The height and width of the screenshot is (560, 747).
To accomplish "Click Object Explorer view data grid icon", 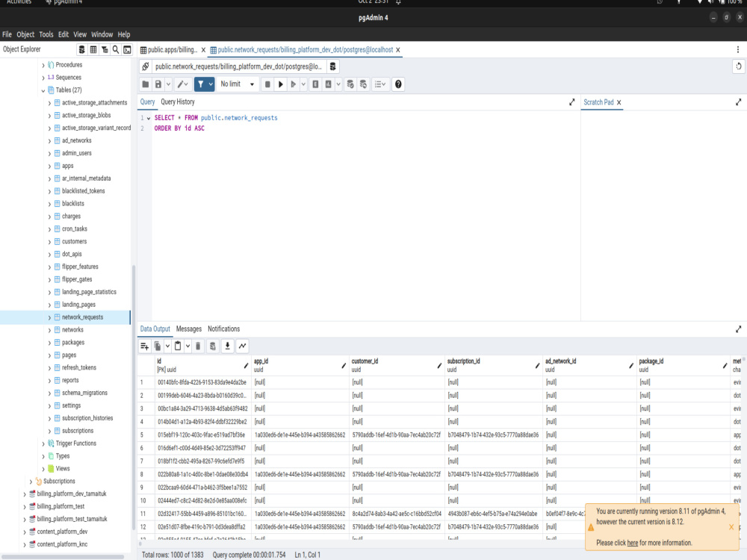I will (93, 49).
